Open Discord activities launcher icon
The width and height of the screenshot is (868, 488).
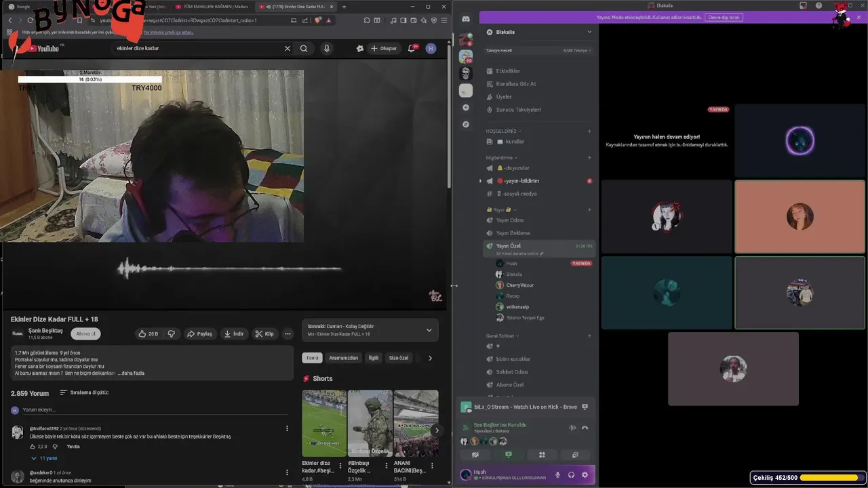click(542, 455)
